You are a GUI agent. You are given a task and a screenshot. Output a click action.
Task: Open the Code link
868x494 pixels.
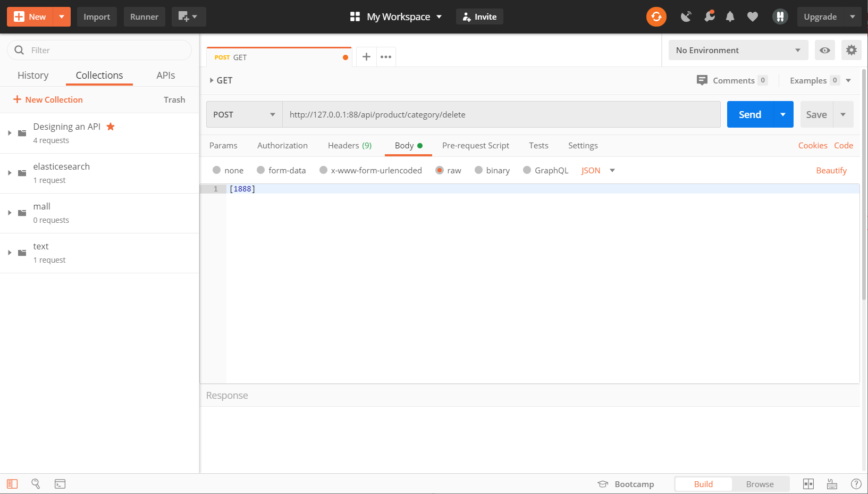tap(844, 146)
